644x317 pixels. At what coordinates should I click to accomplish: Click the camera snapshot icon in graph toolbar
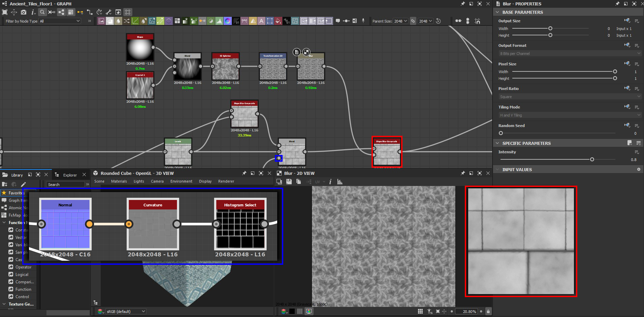24,12
